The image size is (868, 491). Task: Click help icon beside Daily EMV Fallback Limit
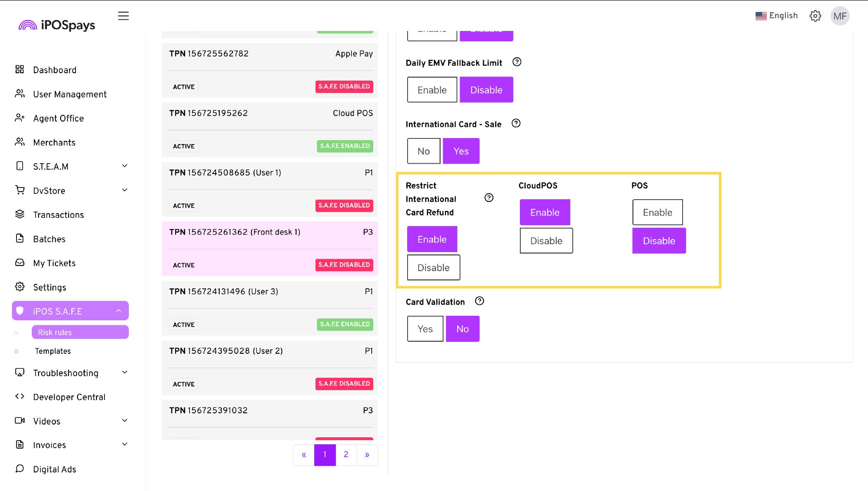coord(517,62)
